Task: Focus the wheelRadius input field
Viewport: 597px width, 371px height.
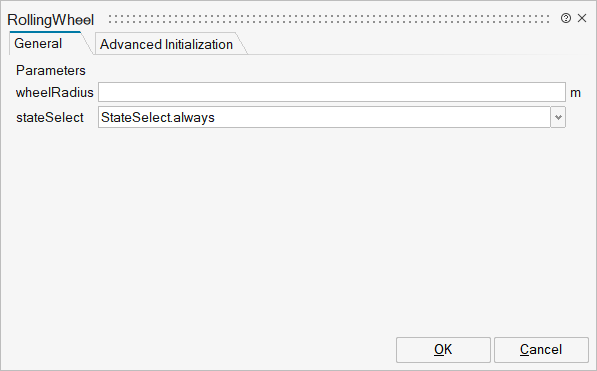Action: tap(332, 92)
